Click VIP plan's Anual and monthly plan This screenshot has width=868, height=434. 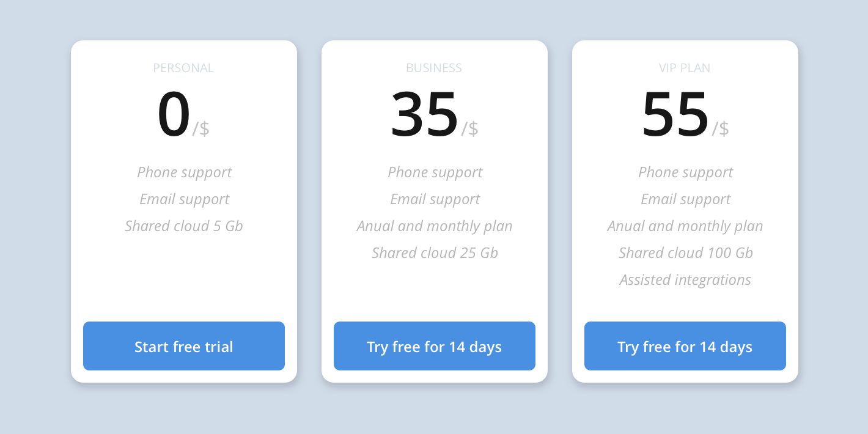[x=685, y=226]
